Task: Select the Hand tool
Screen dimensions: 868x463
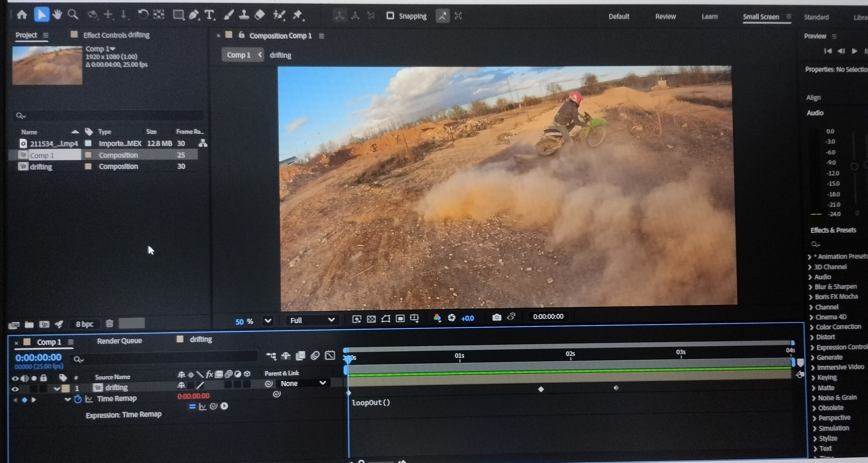Action: pyautogui.click(x=57, y=15)
